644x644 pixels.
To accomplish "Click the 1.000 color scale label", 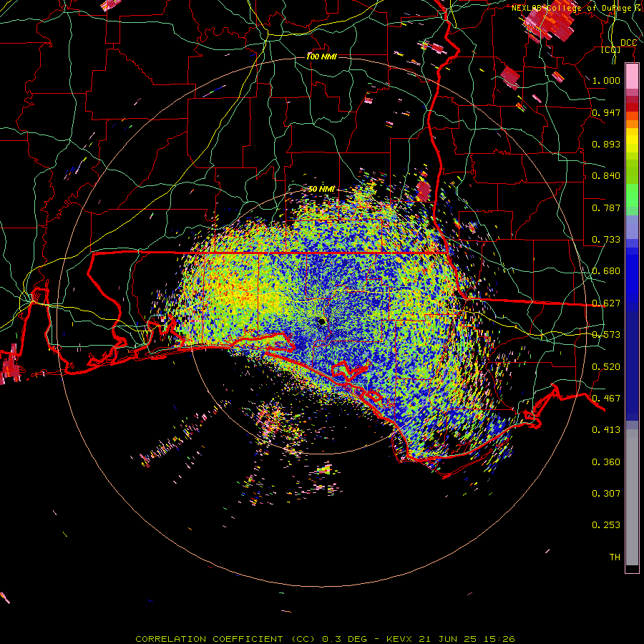I will coord(606,80).
